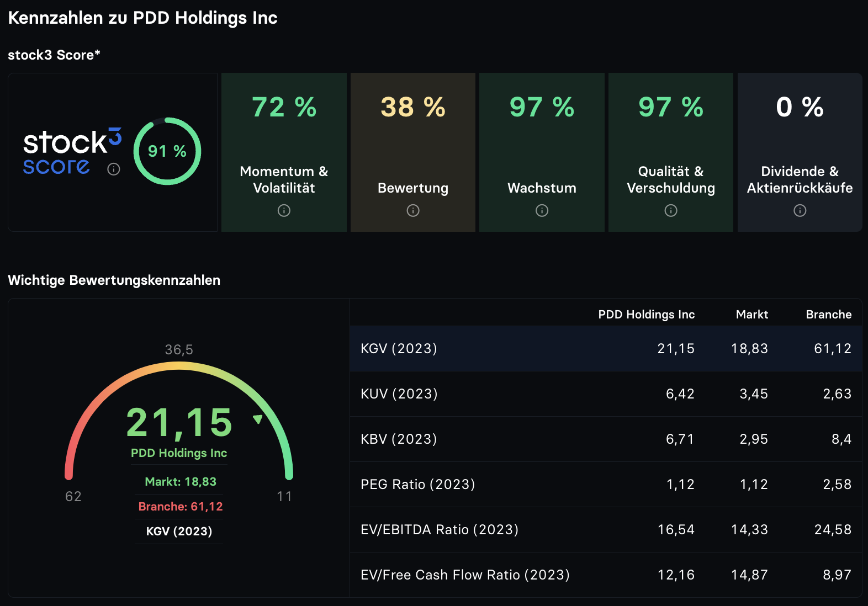Click the KGV Branche value 61,12 in table
The image size is (868, 606).
[x=833, y=348]
